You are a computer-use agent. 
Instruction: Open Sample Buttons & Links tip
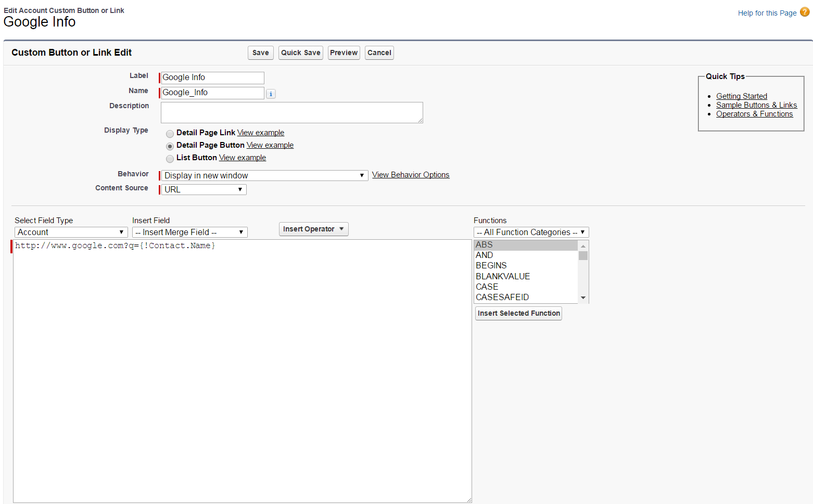coord(756,105)
